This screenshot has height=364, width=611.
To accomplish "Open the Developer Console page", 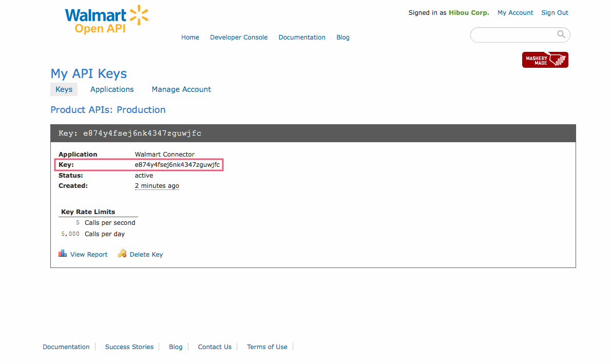I will click(x=239, y=37).
